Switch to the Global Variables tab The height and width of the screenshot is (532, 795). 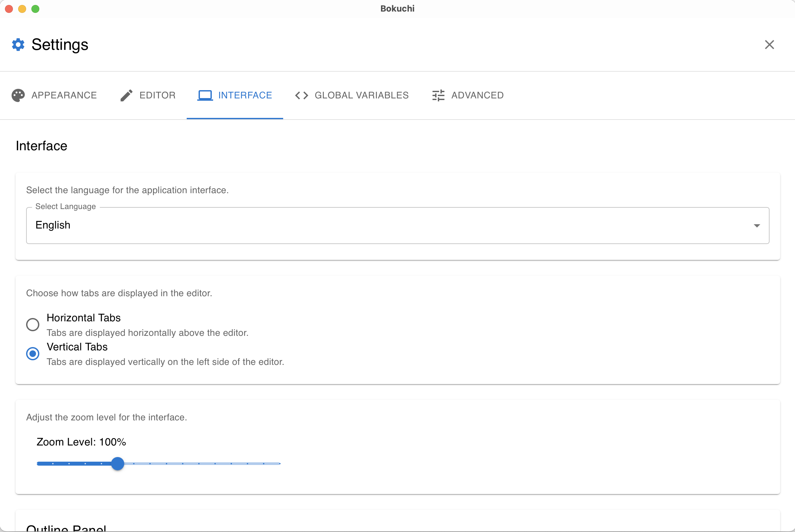pos(361,95)
